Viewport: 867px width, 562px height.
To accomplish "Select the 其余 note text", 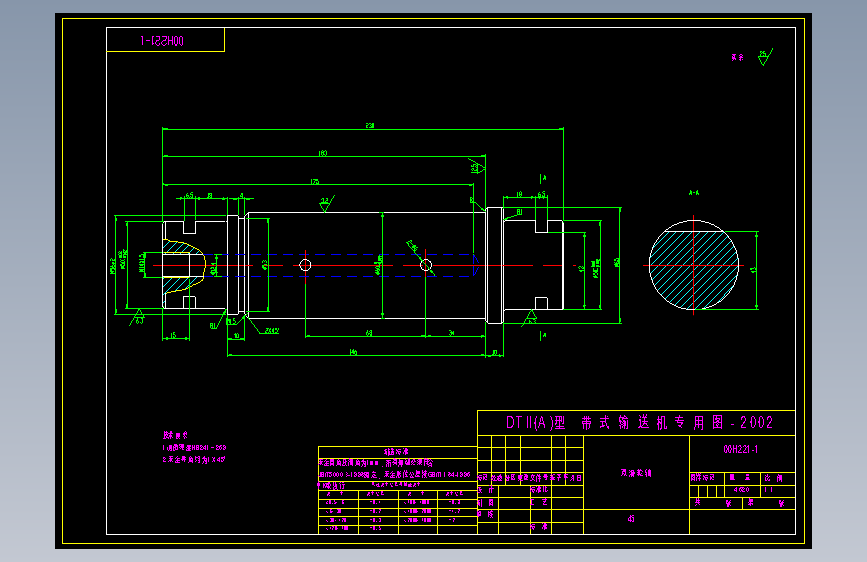I will (737, 57).
